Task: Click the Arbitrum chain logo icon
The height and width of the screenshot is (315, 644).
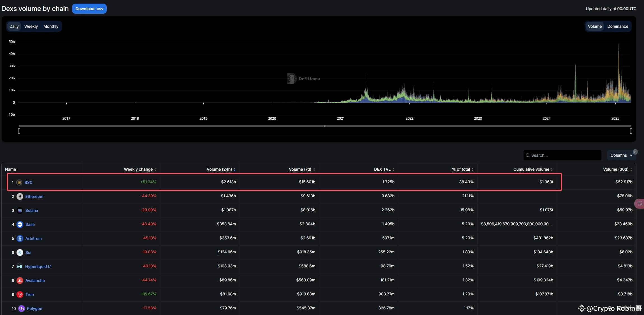Action: (20, 238)
